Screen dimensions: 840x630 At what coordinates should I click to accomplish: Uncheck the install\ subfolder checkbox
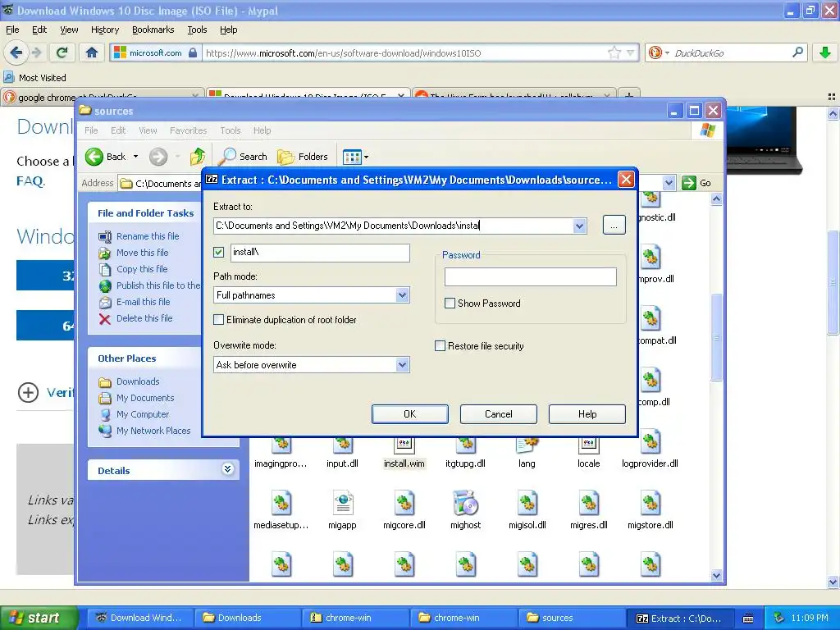218,252
